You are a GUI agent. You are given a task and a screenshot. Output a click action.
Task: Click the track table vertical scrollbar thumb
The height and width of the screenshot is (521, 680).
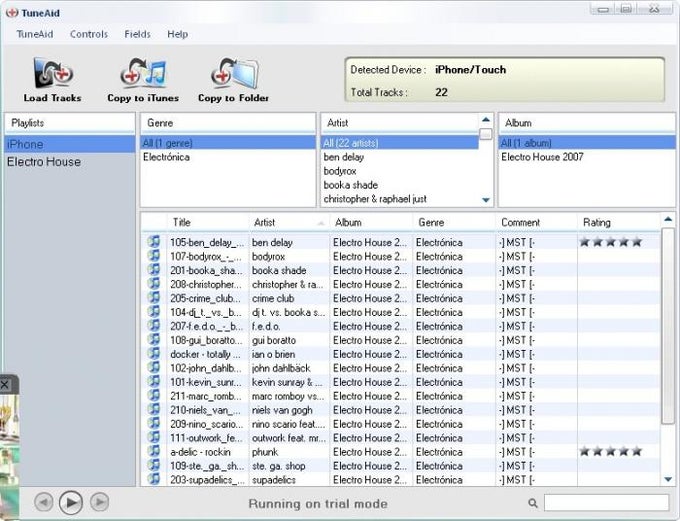click(x=668, y=326)
